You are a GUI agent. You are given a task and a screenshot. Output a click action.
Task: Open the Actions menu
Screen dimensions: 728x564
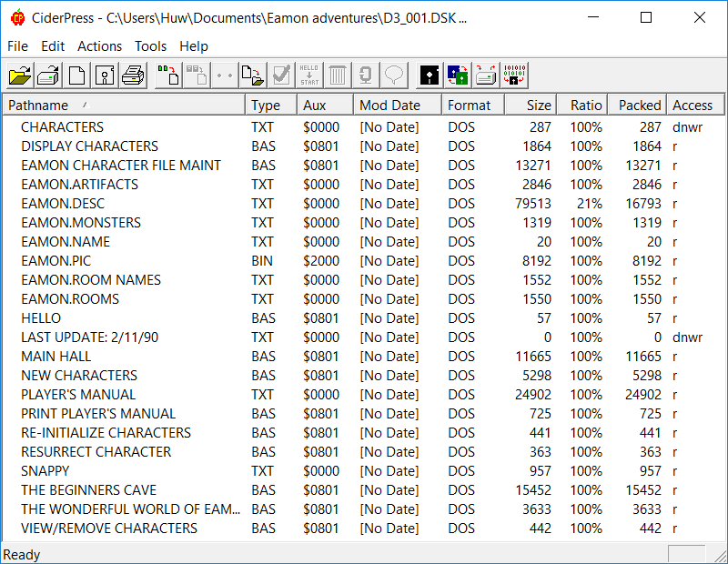[x=99, y=46]
